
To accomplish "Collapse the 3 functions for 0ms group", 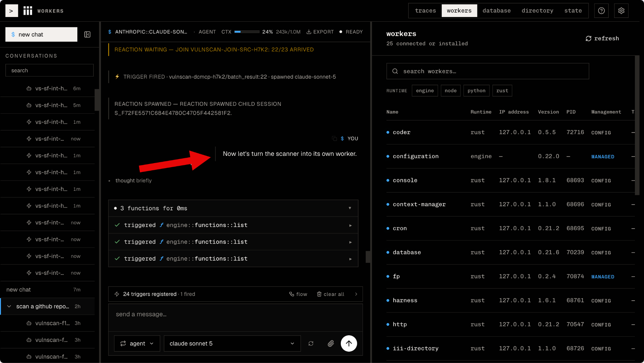I will [350, 208].
